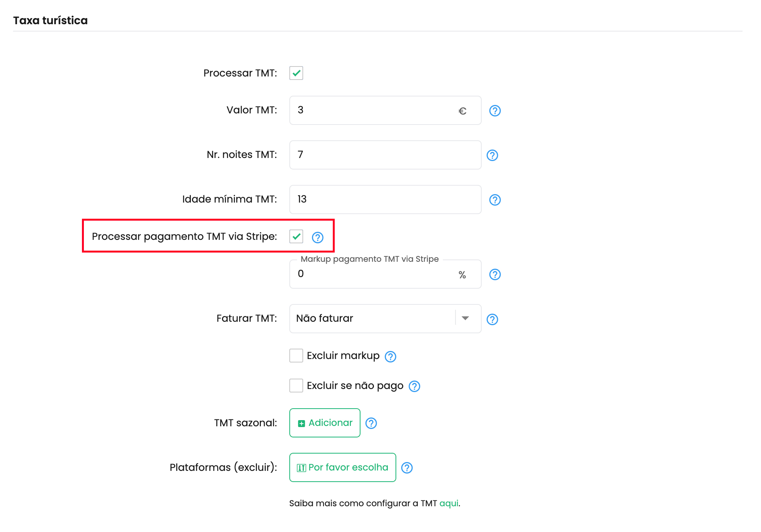Enable the Excluir se não pago checkbox
This screenshot has height=532, width=761.
coord(296,386)
